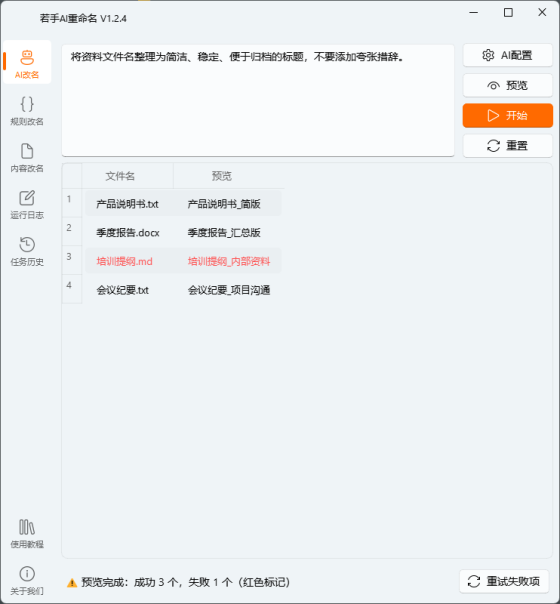Click row number 1 header
The image size is (560, 604).
pos(72,203)
